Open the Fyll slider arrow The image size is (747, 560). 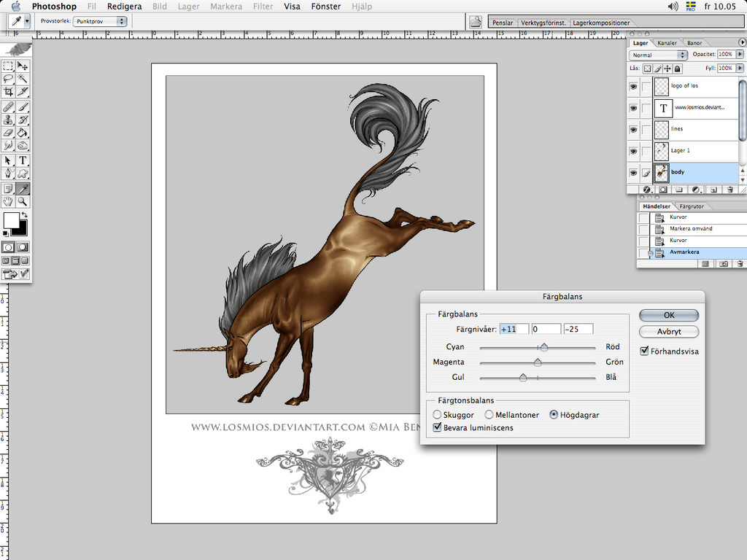click(x=740, y=68)
